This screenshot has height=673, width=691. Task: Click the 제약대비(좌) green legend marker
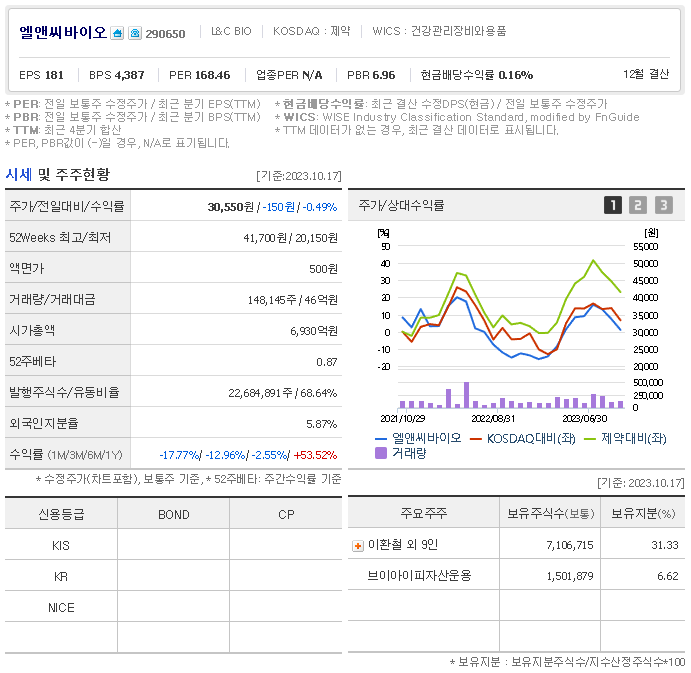[590, 439]
